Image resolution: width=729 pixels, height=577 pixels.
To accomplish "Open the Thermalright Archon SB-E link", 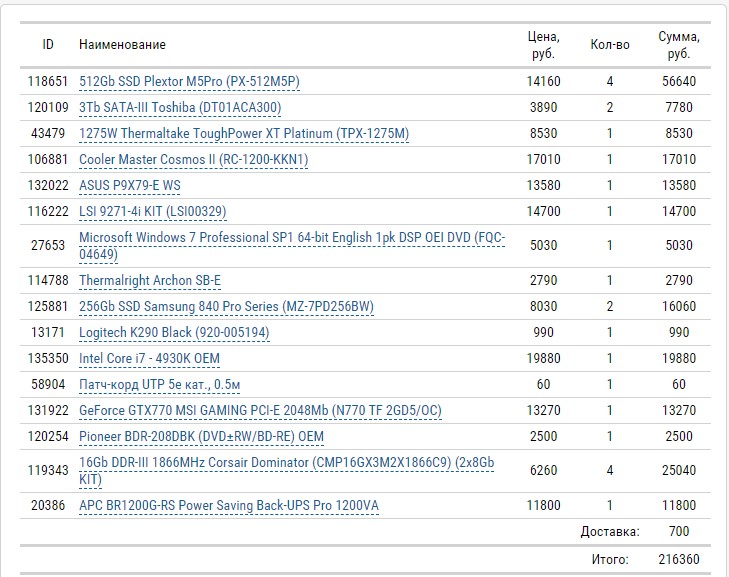I will (x=150, y=280).
